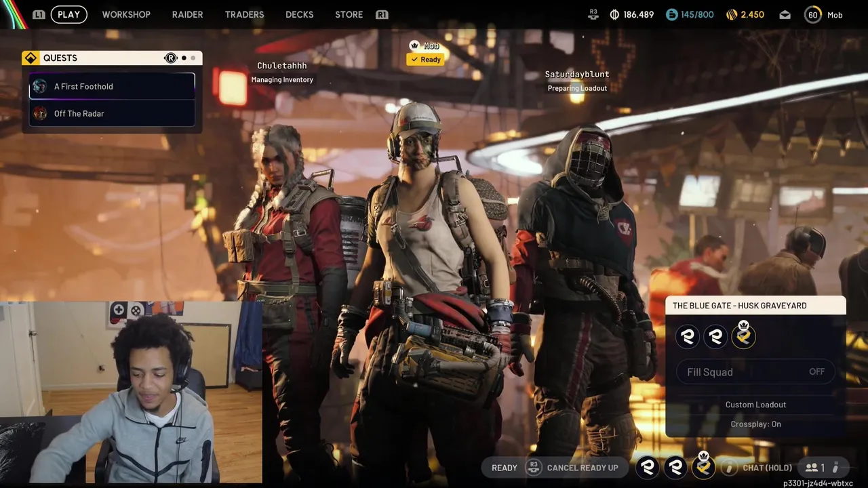Click the L1 bumper icon in the top navigation
The height and width of the screenshot is (488, 868).
click(39, 14)
